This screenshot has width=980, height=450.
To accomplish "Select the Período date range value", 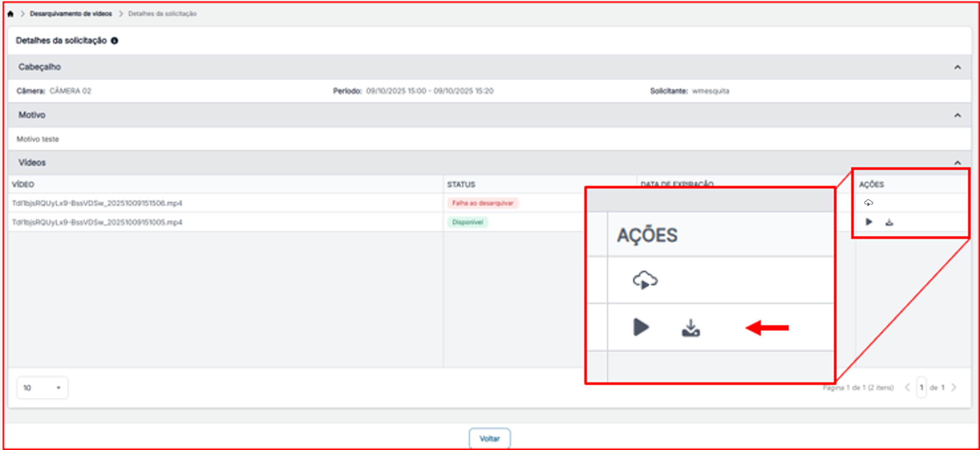I will [x=429, y=91].
